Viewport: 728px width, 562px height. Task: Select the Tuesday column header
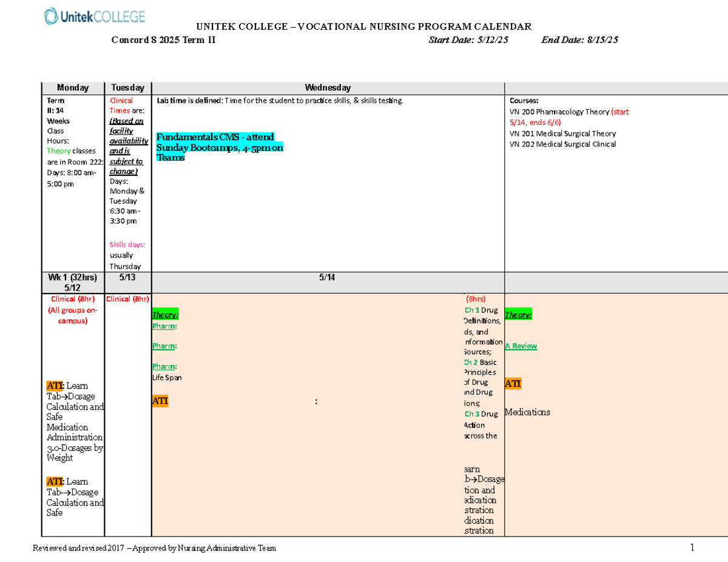(127, 88)
